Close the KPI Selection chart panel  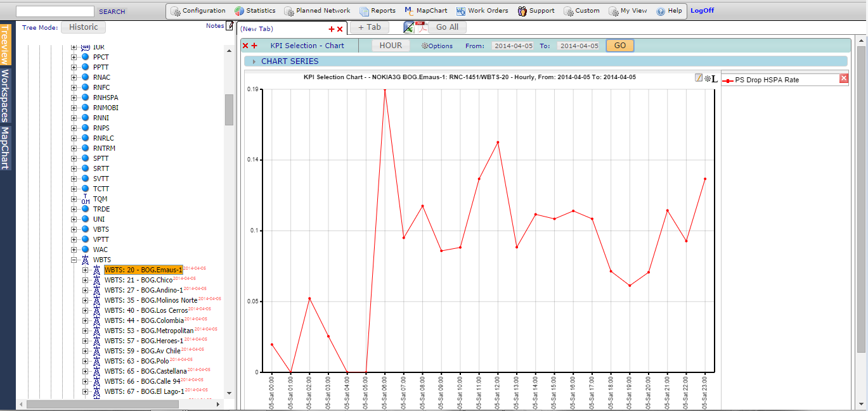coord(245,46)
